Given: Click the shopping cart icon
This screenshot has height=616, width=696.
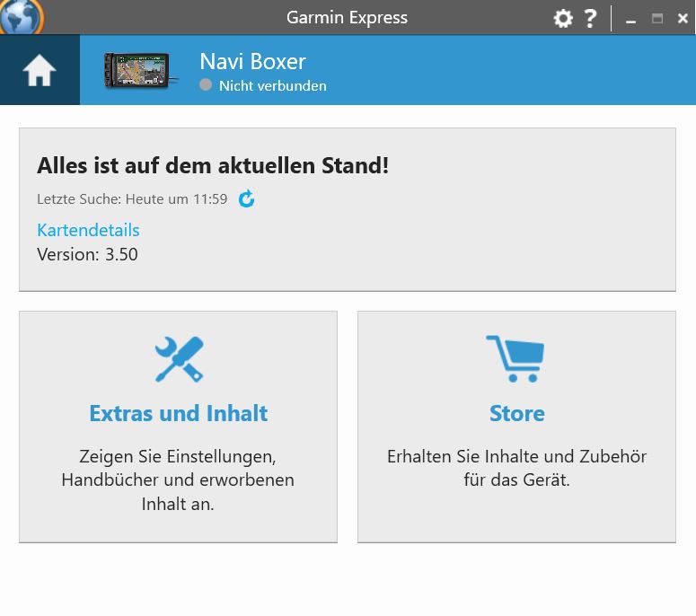Looking at the screenshot, I should (x=515, y=359).
